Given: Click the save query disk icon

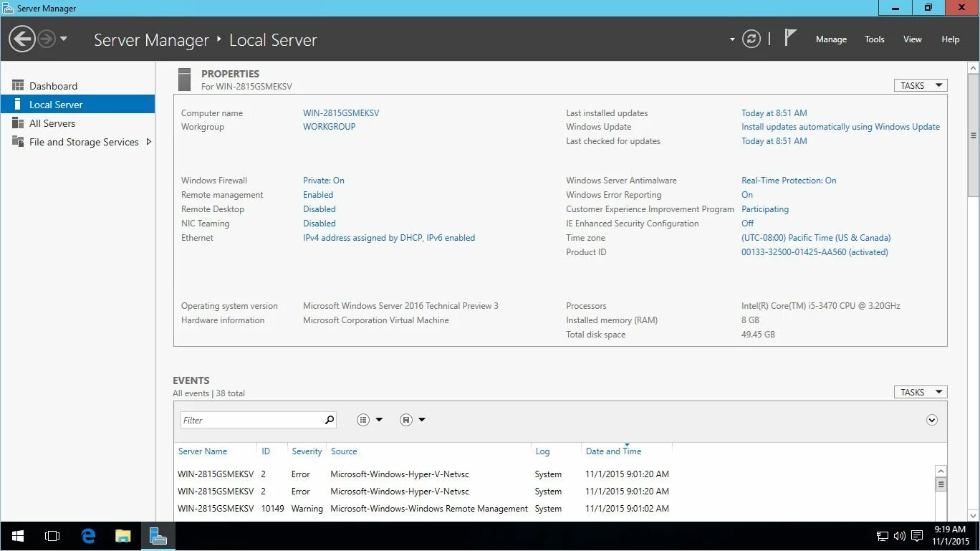Looking at the screenshot, I should pos(406,420).
